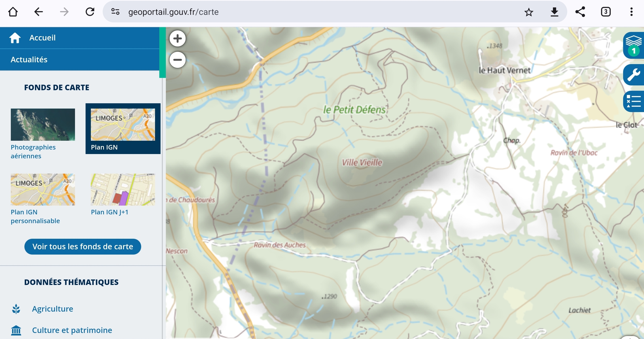Screen dimensions: 644x339
Task: Select Photographies aériennes base map thumbnail
Action: tap(43, 124)
